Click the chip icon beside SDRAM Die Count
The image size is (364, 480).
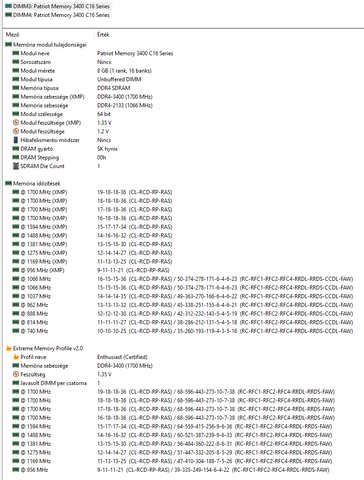[x=16, y=166]
